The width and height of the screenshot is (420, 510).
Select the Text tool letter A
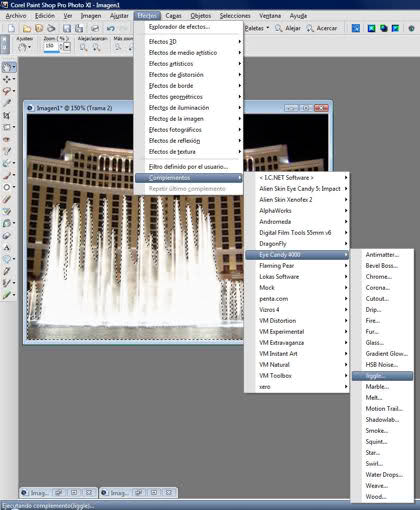click(x=7, y=248)
